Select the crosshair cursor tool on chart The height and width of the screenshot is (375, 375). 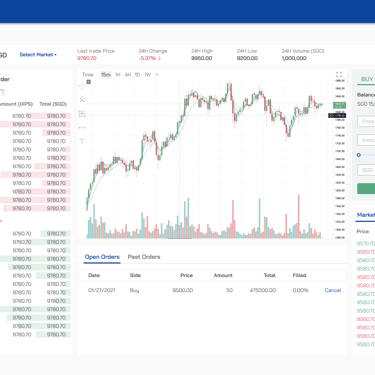[x=82, y=86]
